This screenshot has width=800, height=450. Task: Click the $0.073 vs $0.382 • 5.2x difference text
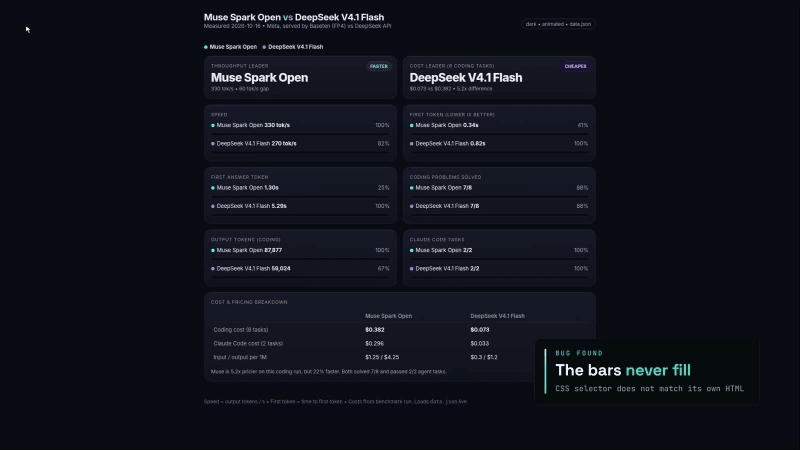tap(451, 89)
